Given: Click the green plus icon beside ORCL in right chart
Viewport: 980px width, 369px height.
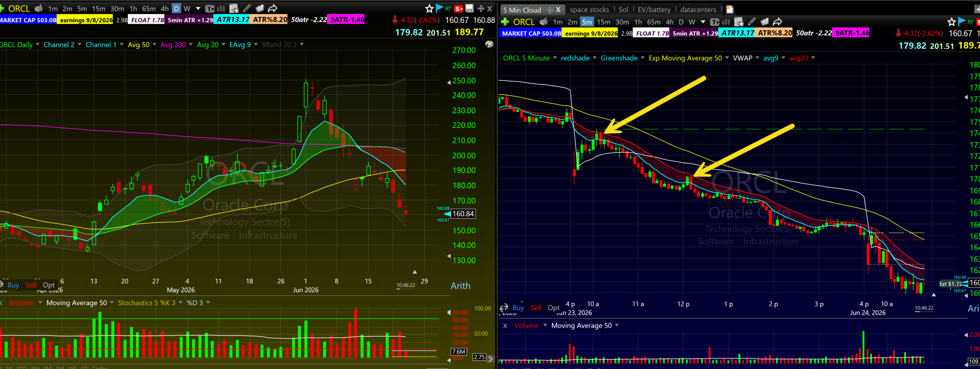Looking at the screenshot, I should click(505, 22).
